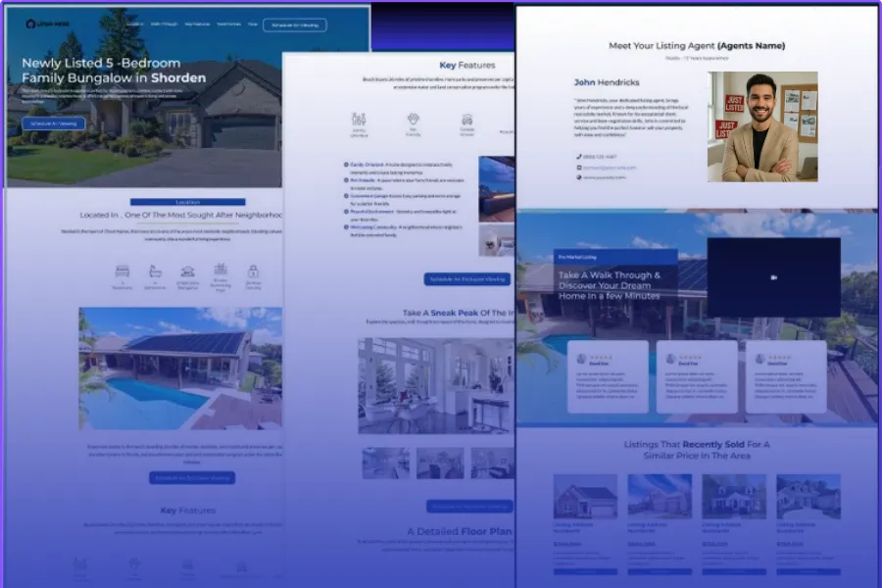
Task: Open the fourth recently sold house listing photo
Action: (808, 496)
